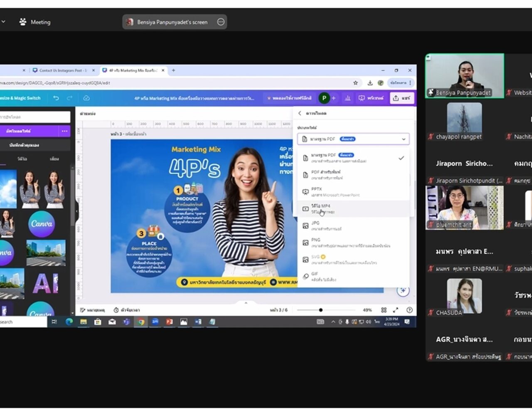This screenshot has height=416, width=532.
Task: Click the try Pro free button
Action: 289,98
